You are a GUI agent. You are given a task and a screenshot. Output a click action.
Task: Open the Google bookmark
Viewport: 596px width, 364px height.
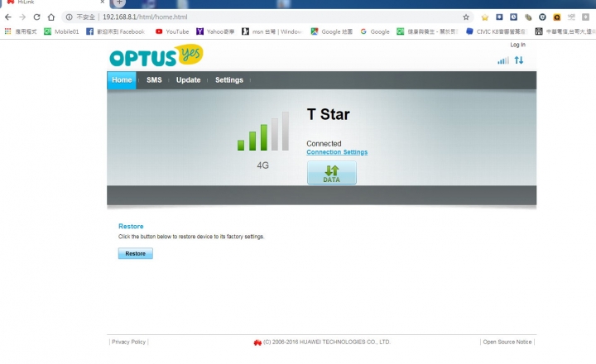point(375,31)
